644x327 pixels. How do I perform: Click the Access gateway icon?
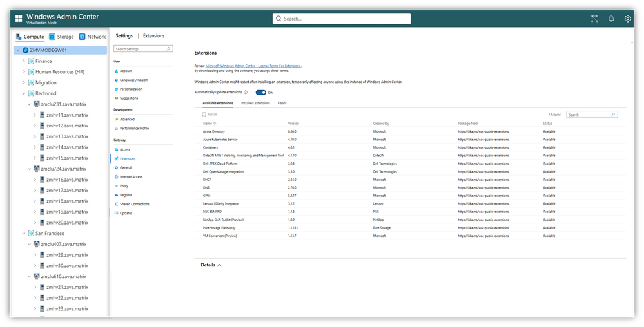[116, 150]
